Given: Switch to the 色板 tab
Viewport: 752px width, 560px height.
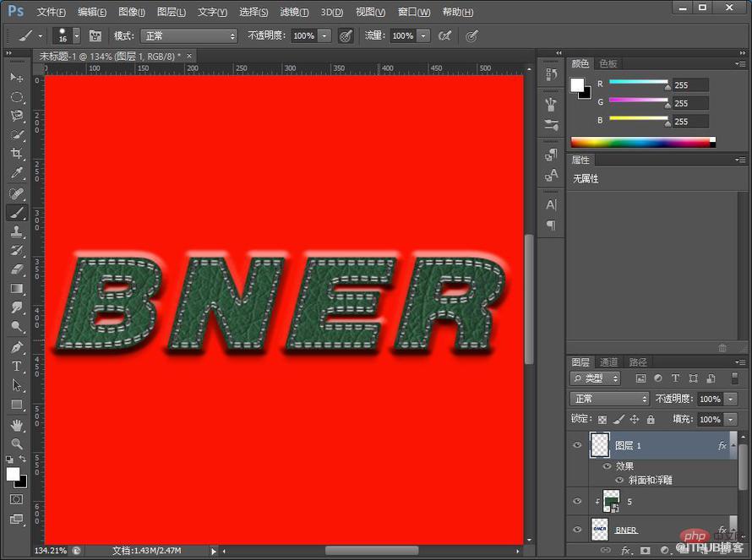Looking at the screenshot, I should click(x=608, y=63).
